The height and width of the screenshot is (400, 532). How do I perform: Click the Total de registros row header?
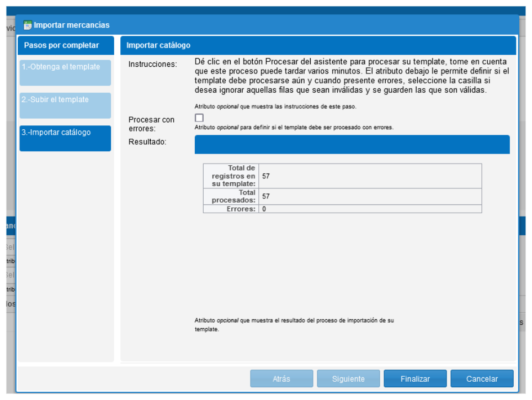pyautogui.click(x=232, y=176)
